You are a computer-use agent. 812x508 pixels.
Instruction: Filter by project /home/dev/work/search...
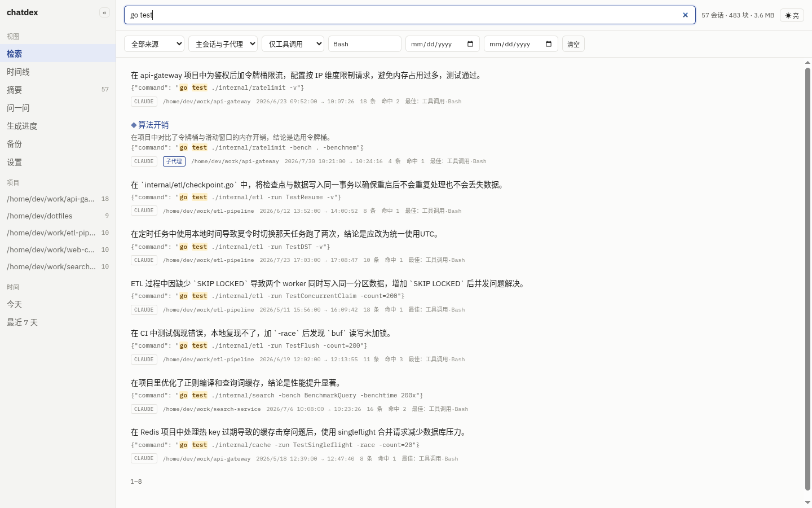[58, 266]
